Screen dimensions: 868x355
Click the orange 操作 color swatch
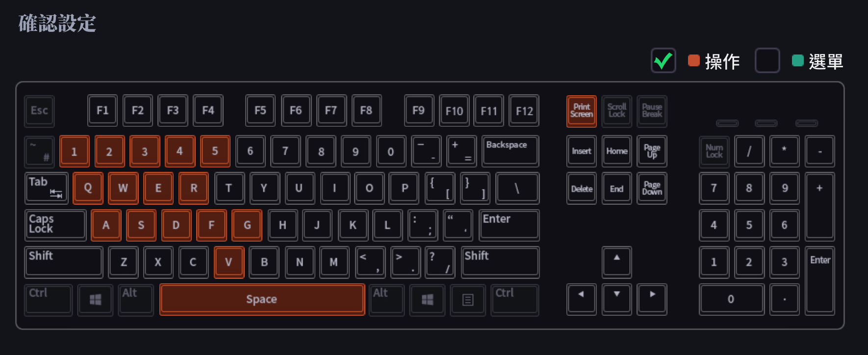(693, 60)
